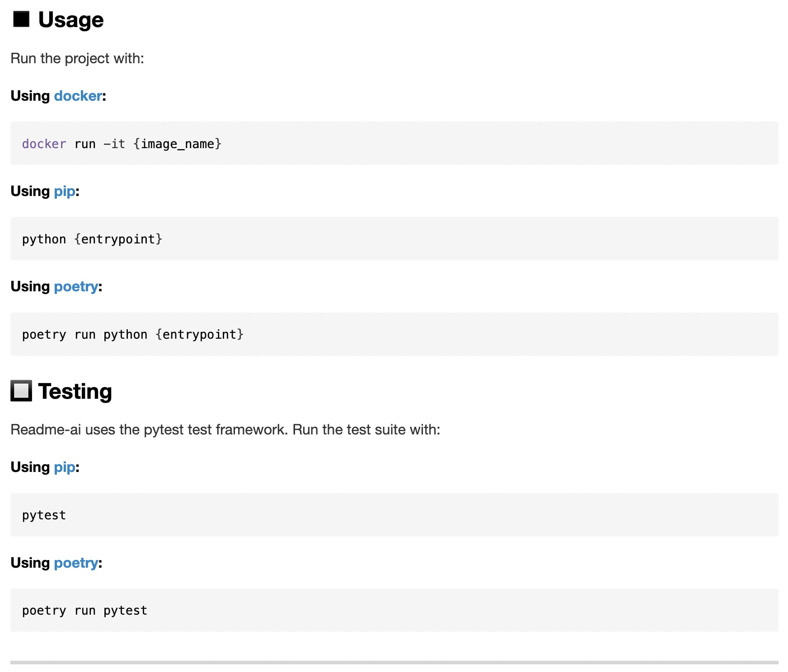Viewport: 788px width, 672px height.
Task: Click the "-it" flag in docker command
Action: pos(114,144)
